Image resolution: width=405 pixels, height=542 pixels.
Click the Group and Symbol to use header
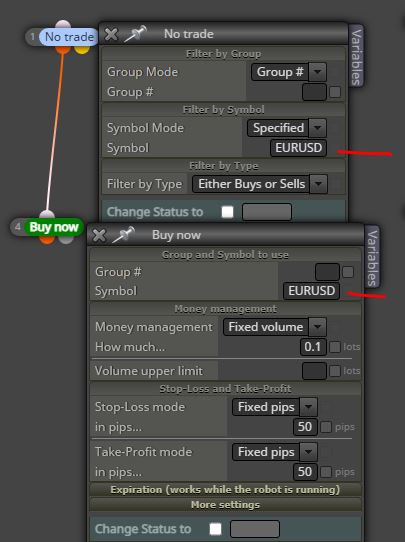[225, 255]
